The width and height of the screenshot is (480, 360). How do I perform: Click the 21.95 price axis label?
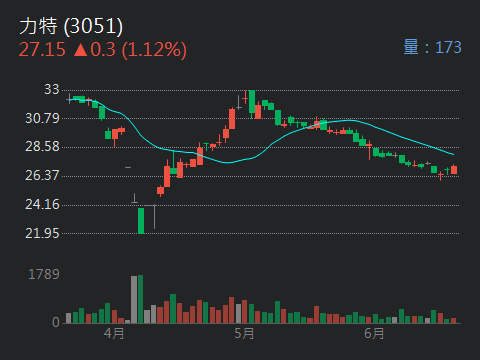(42, 233)
